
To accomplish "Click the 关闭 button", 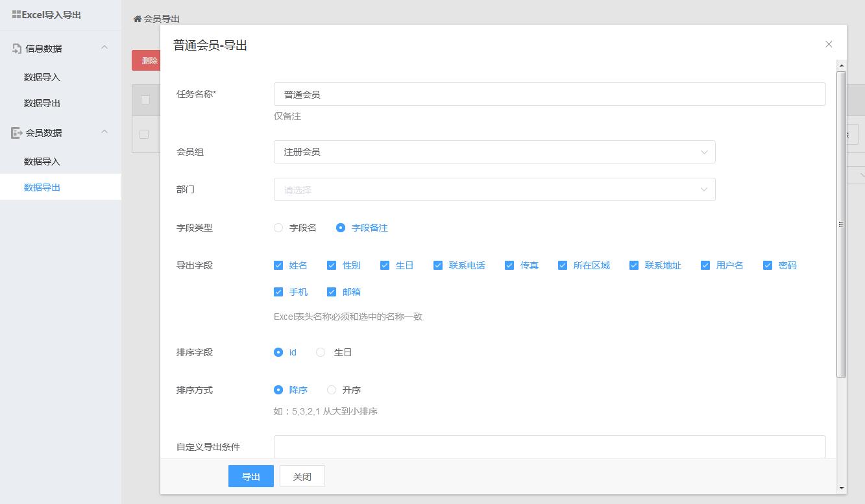I will [x=302, y=476].
